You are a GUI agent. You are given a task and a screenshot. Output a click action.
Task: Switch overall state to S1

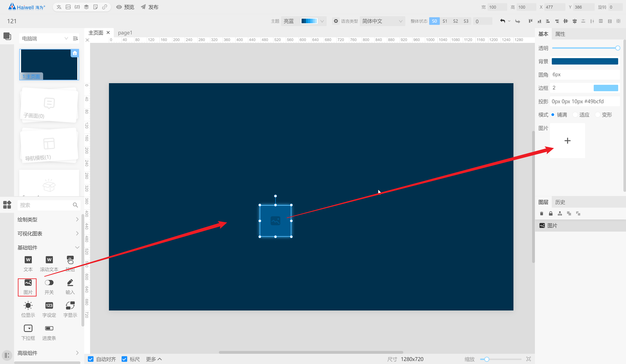pyautogui.click(x=445, y=21)
